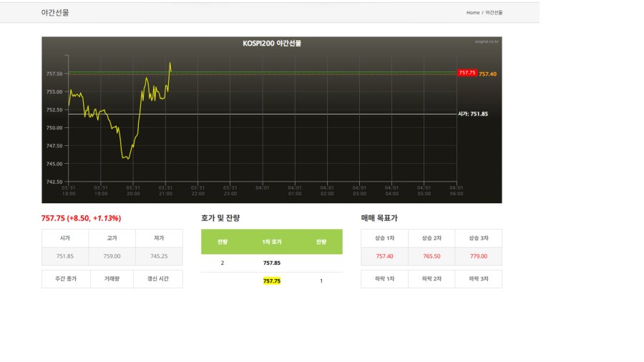Click the 고가 column header
This screenshot has width=644, height=362.
coord(112,238)
